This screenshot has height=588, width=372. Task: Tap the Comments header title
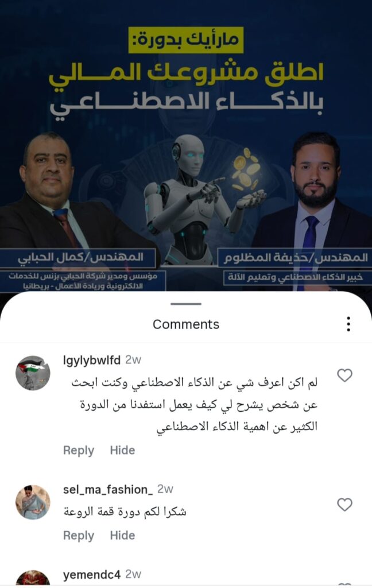click(x=186, y=324)
